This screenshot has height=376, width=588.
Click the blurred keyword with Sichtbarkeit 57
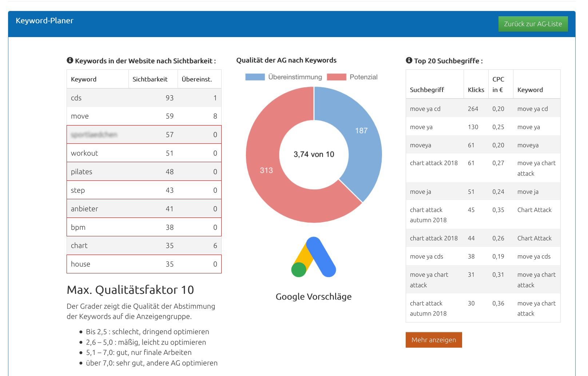point(94,135)
